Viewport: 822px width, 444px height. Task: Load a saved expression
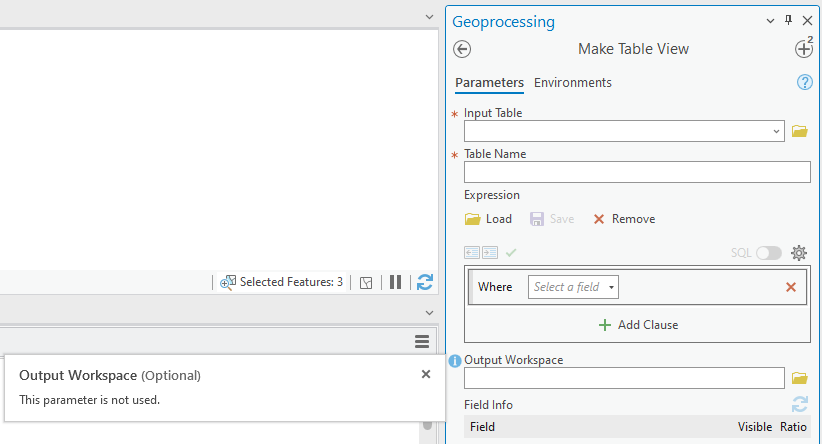pos(488,219)
